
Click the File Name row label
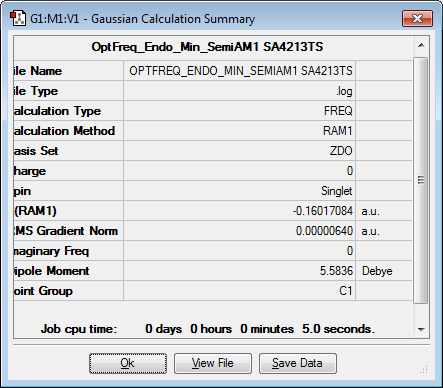pos(38,71)
